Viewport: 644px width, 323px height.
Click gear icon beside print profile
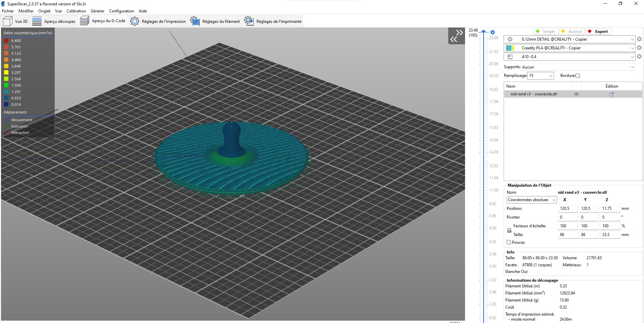[639, 39]
